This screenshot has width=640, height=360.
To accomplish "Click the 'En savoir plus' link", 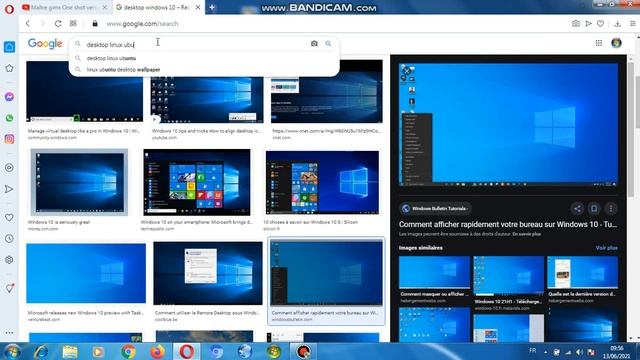I will point(527,234).
